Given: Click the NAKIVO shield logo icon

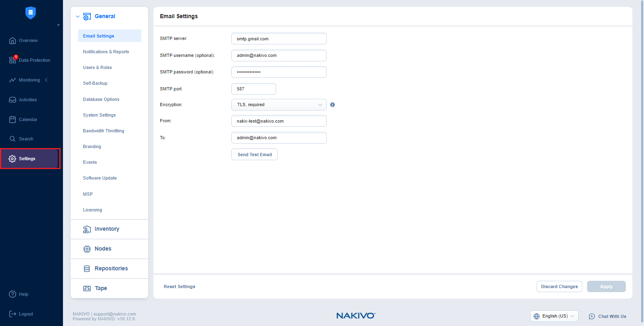Looking at the screenshot, I should pos(31,13).
